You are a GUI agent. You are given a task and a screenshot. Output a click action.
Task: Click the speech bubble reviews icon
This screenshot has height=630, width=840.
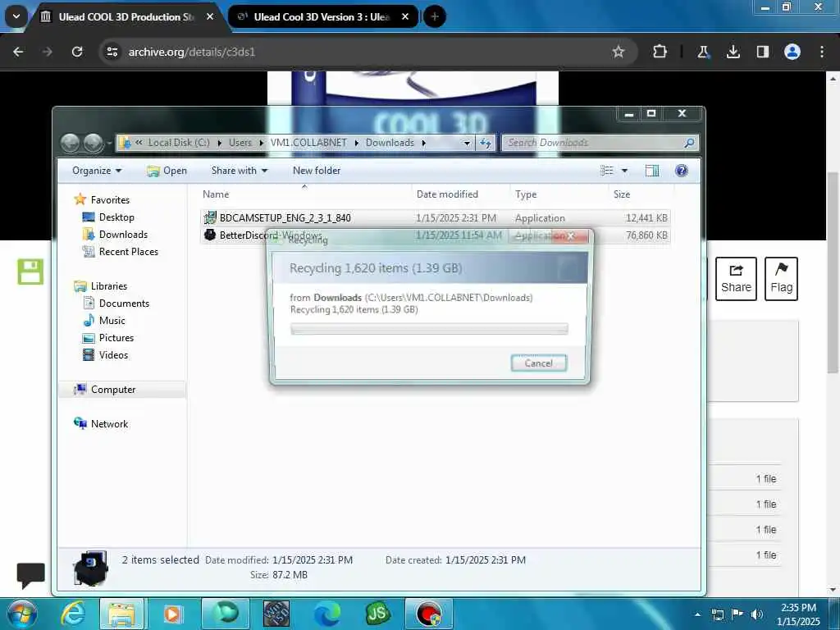(x=30, y=575)
